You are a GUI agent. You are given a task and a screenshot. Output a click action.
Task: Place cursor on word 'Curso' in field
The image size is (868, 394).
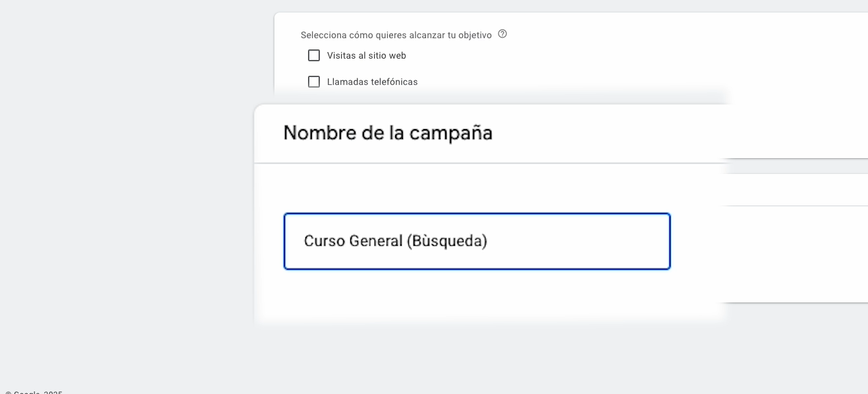[325, 241]
